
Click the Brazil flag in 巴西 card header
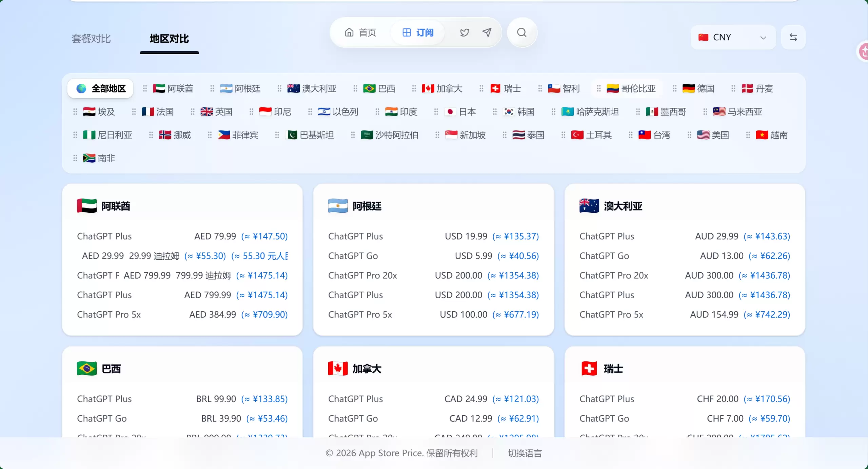[87, 368]
